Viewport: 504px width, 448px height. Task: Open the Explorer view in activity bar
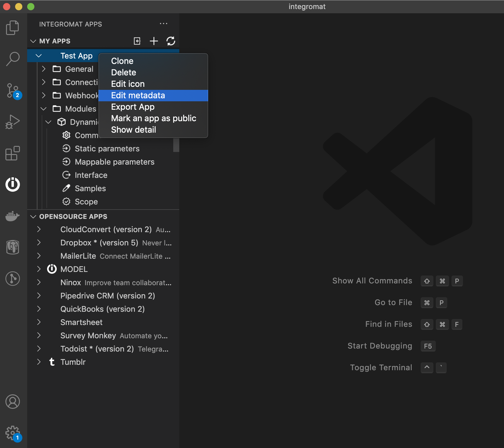tap(13, 28)
